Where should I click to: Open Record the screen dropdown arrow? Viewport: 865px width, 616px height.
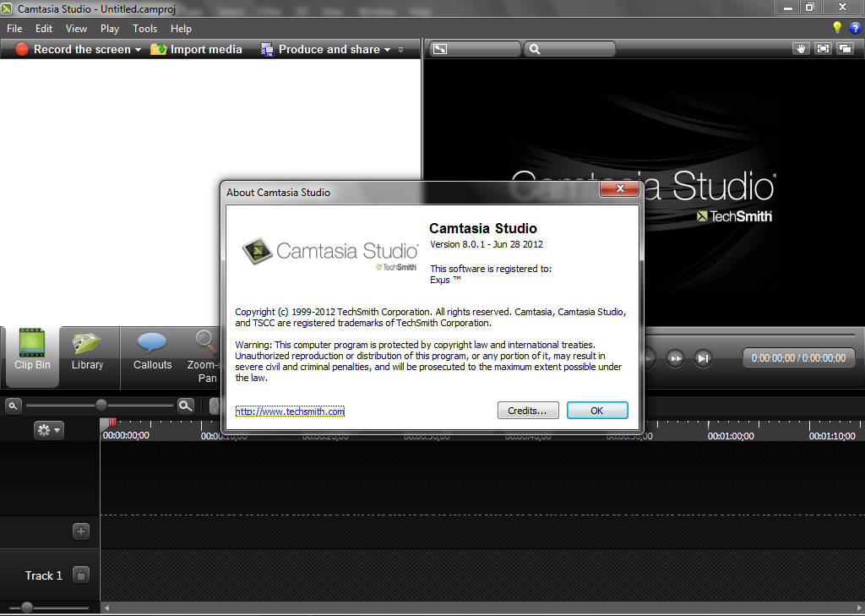[138, 50]
